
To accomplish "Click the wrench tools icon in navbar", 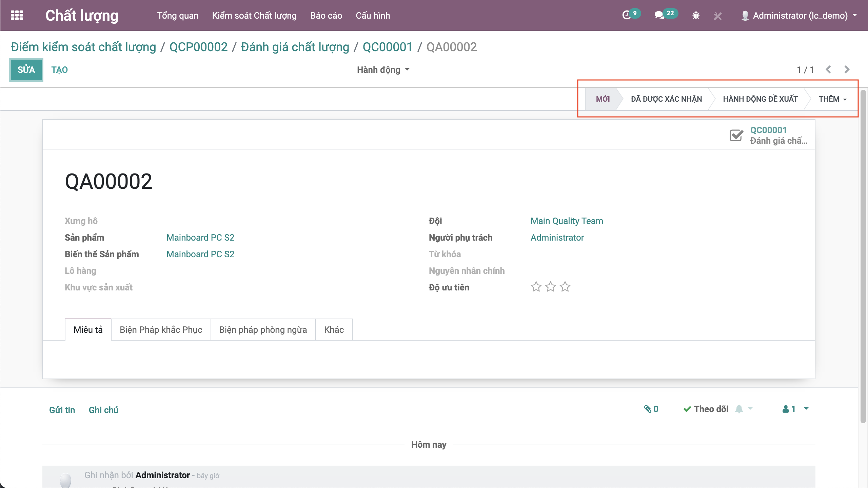I will 717,16.
